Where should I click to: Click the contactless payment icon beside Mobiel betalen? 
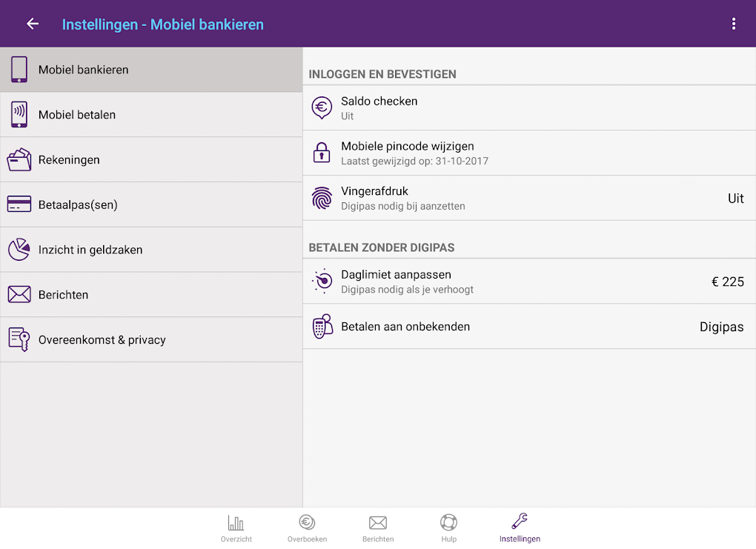(18, 114)
